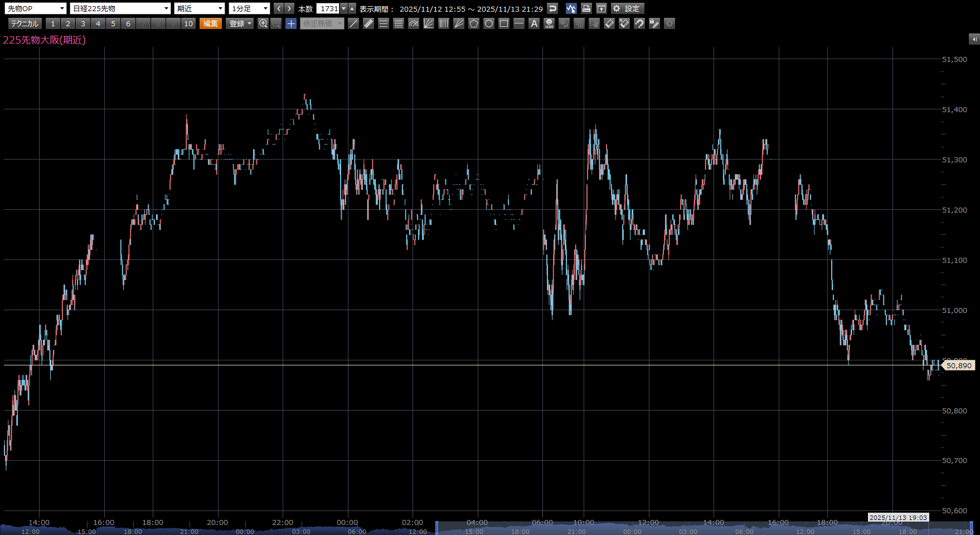Click the orange 編集 button

(211, 23)
